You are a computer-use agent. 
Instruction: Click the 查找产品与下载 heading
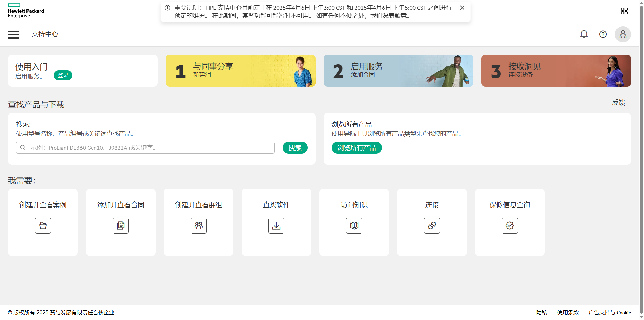(36, 105)
